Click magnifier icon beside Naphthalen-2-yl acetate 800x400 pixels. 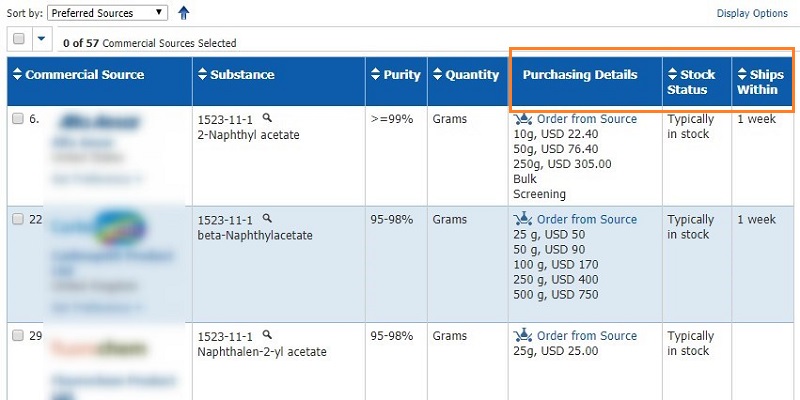(267, 334)
